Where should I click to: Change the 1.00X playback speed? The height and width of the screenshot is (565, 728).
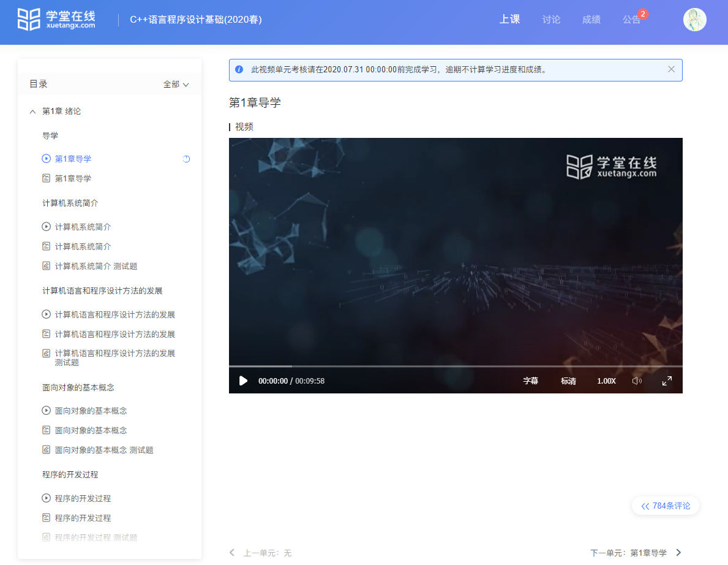point(606,381)
